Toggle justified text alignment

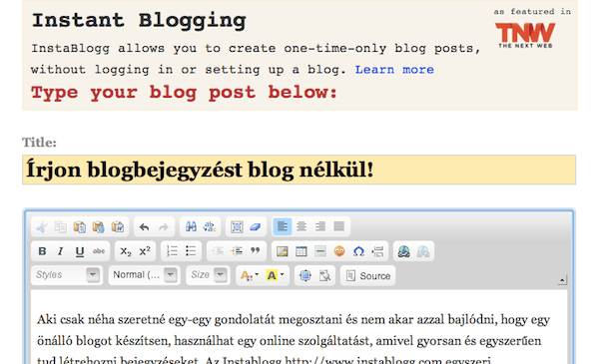[x=339, y=226]
